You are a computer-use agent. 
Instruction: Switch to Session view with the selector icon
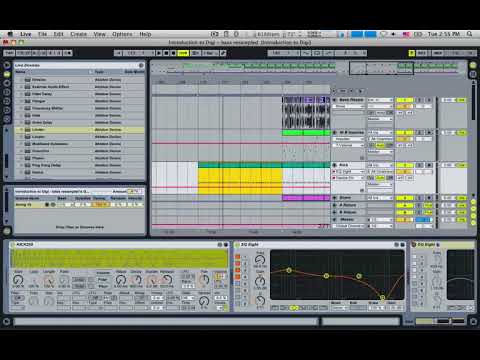click(x=473, y=74)
